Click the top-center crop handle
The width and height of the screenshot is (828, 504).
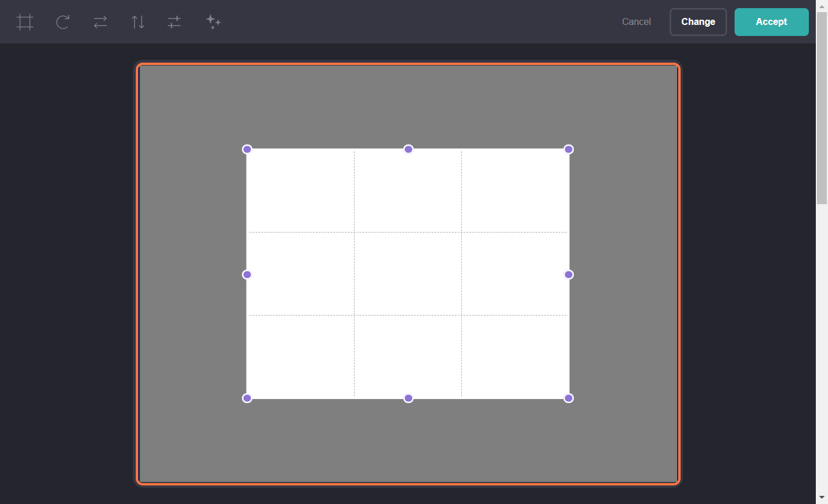pos(408,149)
